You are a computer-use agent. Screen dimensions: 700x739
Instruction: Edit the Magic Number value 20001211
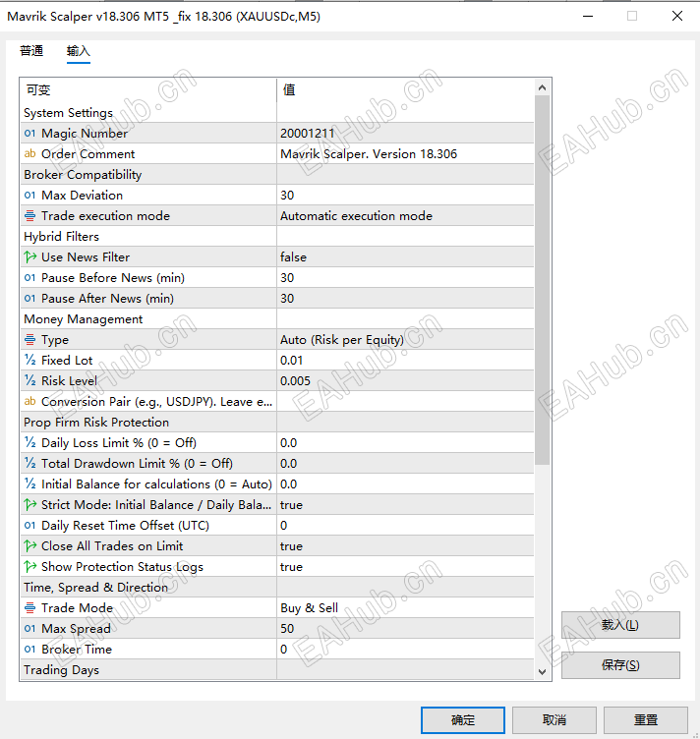(x=405, y=134)
